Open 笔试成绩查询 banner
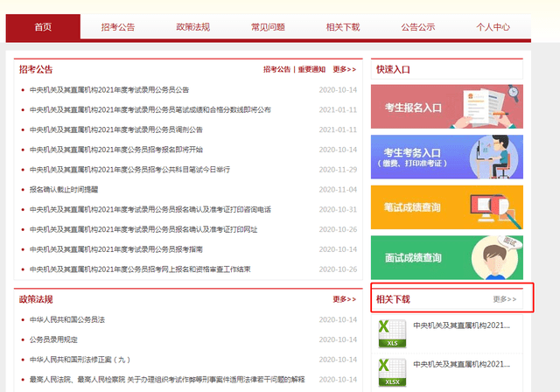560x392 pixels. 446,207
